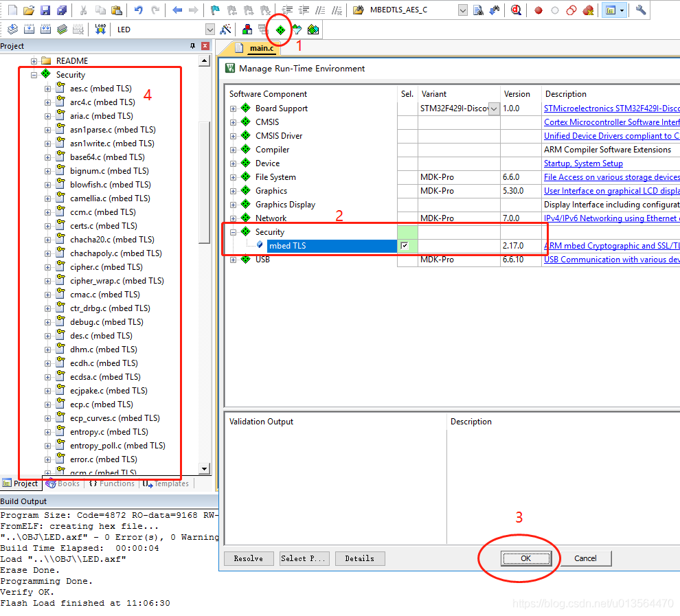The image size is (680, 616).
Task: Click the Select Software Packs funnel icon
Action: (x=297, y=30)
